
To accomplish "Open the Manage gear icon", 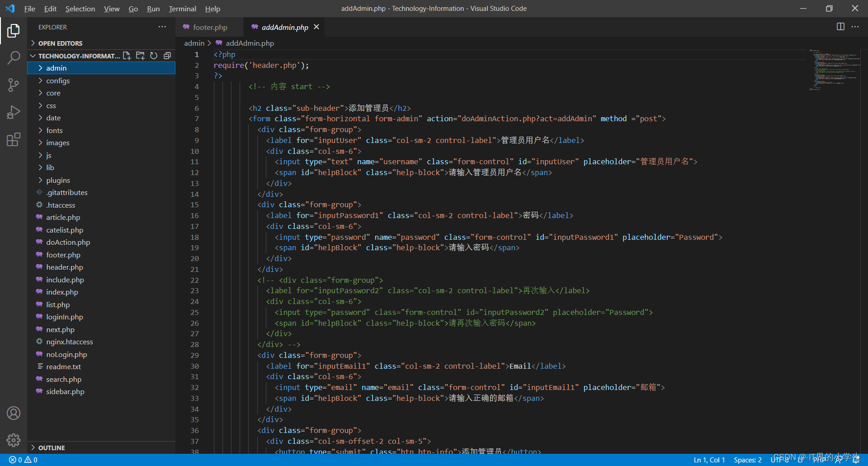I will (14, 440).
